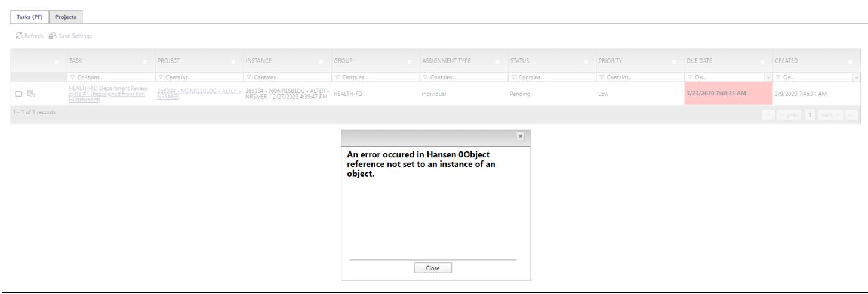Sort by the TASK column header
This screenshot has height=294, width=868.
pyautogui.click(x=76, y=61)
